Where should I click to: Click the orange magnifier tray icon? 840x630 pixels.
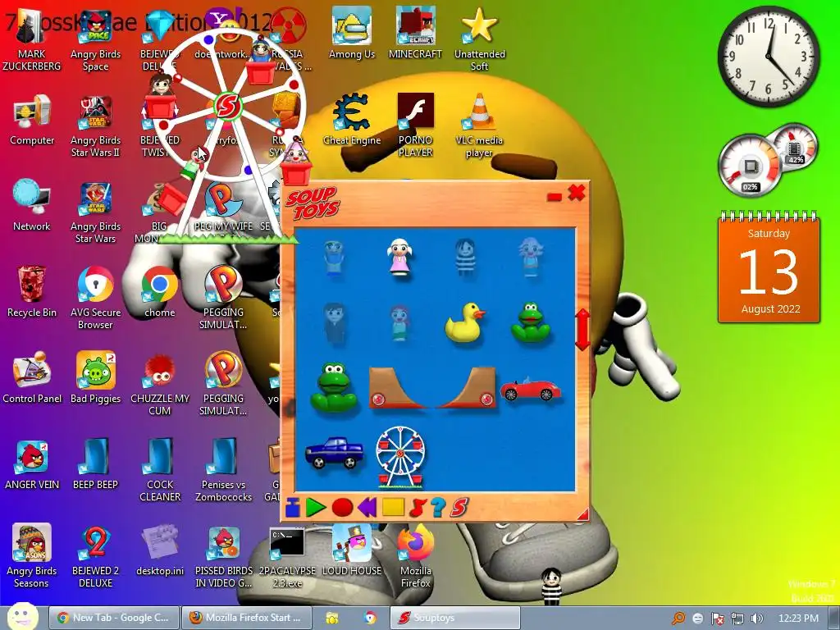(678, 619)
